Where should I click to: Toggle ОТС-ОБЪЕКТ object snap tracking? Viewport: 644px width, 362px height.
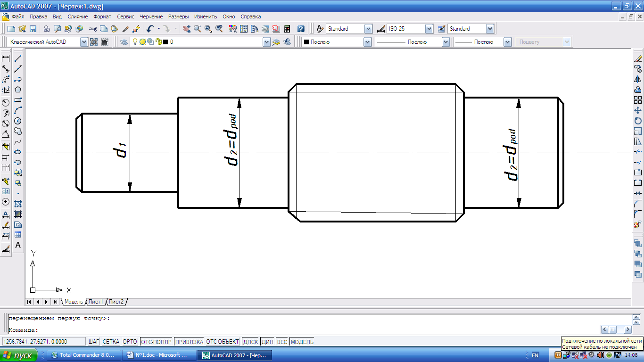222,342
